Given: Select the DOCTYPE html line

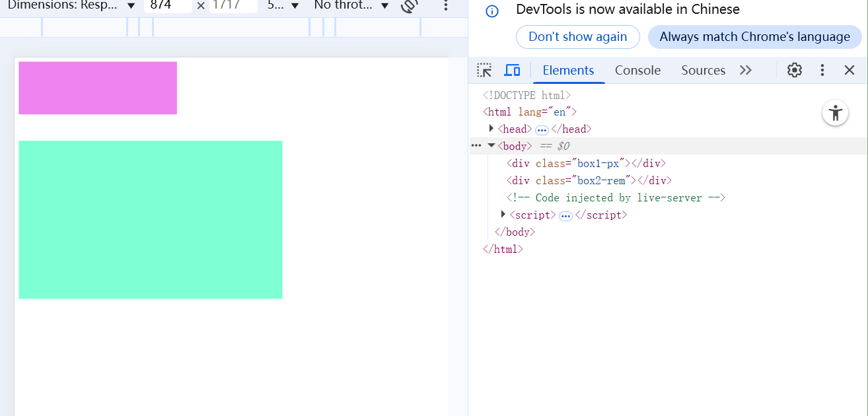Looking at the screenshot, I should pyautogui.click(x=526, y=95).
